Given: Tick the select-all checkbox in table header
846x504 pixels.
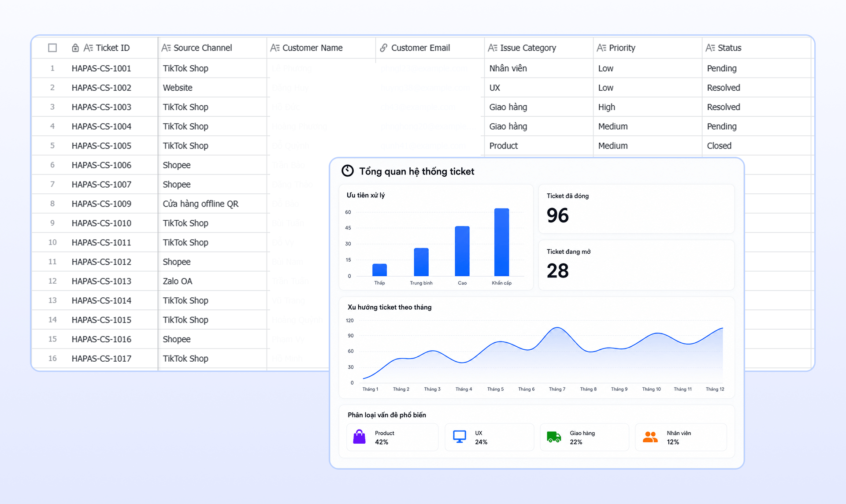Looking at the screenshot, I should pos(52,48).
